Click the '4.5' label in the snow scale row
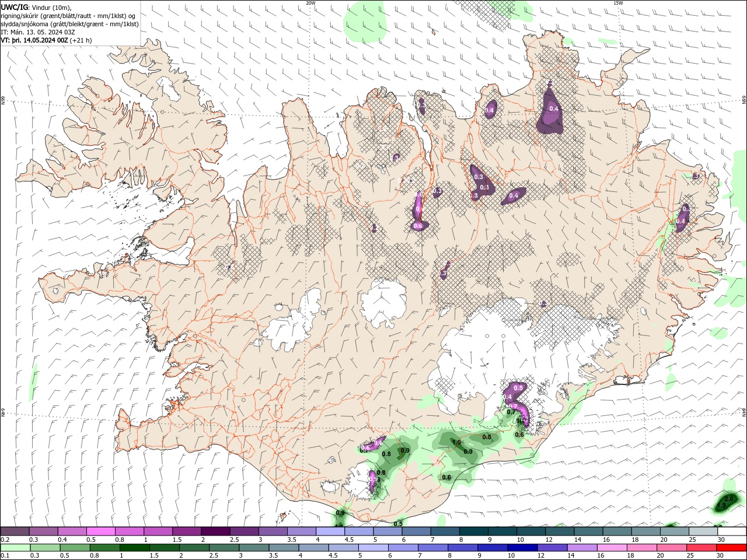The width and height of the screenshot is (747, 560). pyautogui.click(x=349, y=540)
